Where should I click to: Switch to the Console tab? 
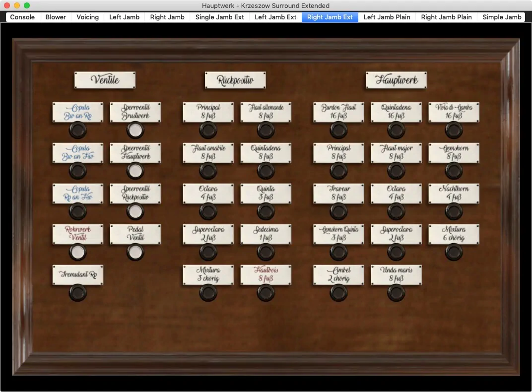(x=22, y=17)
